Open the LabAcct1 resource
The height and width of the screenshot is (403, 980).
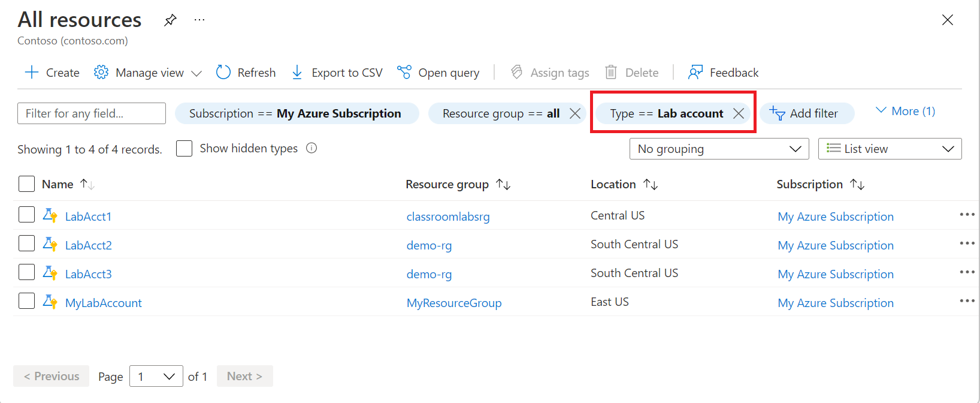click(x=88, y=216)
